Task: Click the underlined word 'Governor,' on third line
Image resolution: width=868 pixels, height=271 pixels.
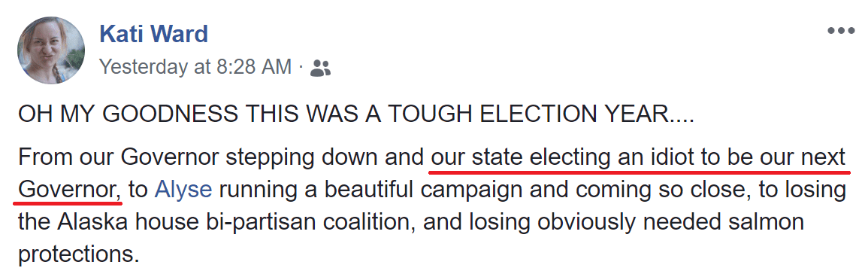Action: tap(71, 190)
